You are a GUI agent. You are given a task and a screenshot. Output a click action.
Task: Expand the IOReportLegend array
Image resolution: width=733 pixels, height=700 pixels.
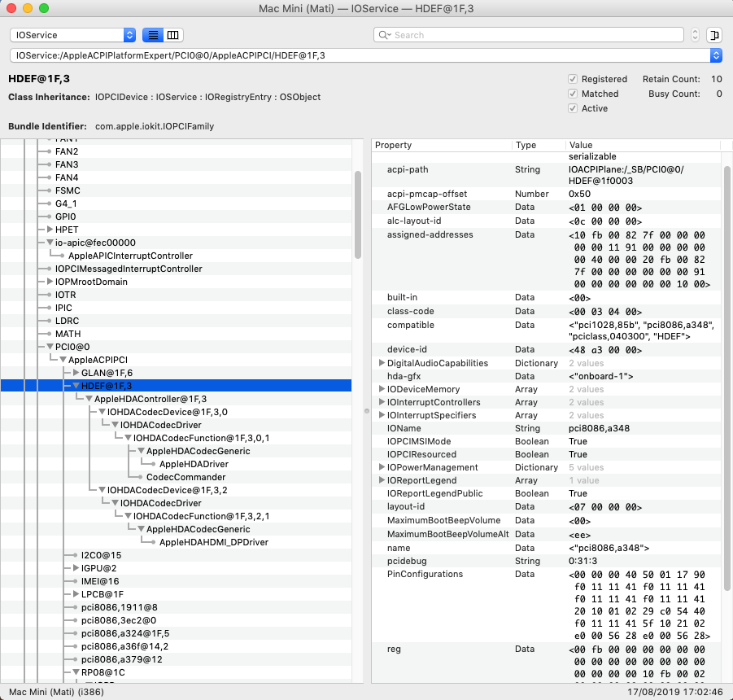[x=382, y=479]
